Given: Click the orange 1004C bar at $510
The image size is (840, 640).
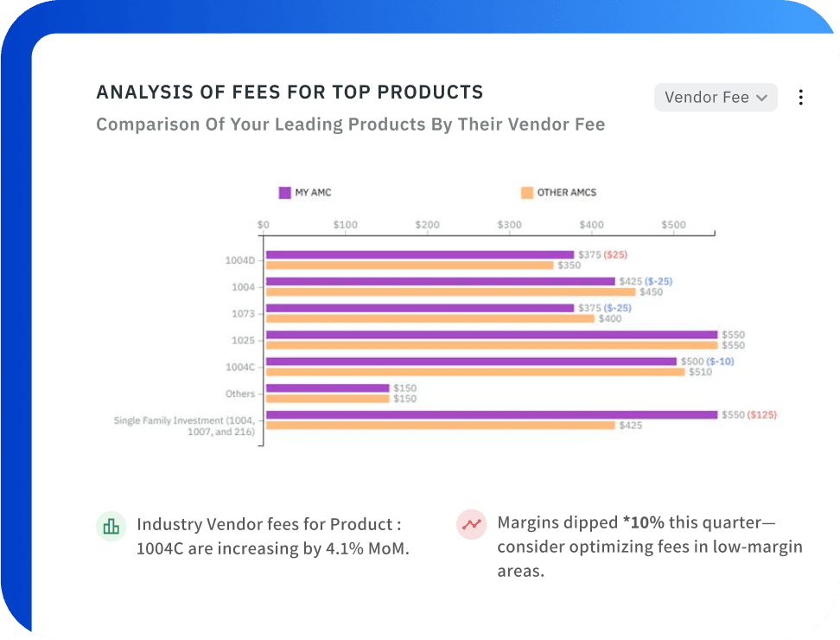Looking at the screenshot, I should 475,372.
